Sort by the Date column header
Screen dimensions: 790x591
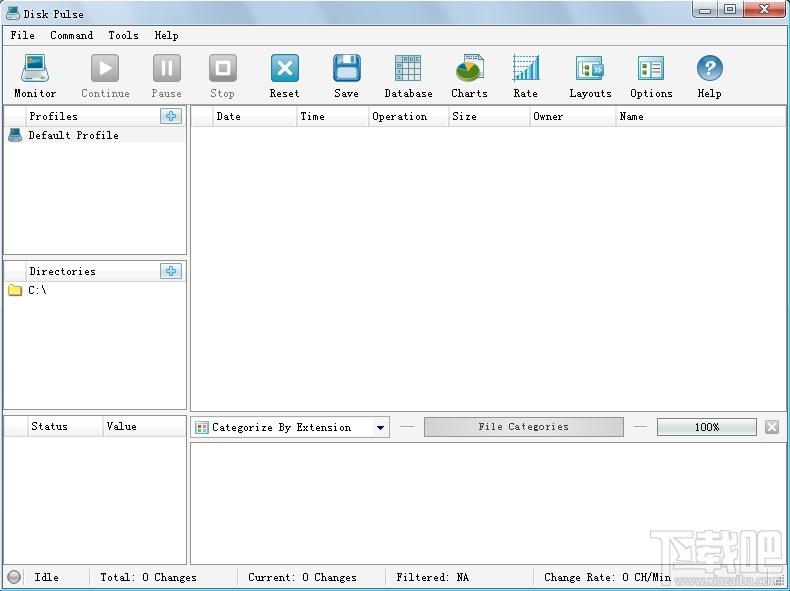[x=254, y=116]
